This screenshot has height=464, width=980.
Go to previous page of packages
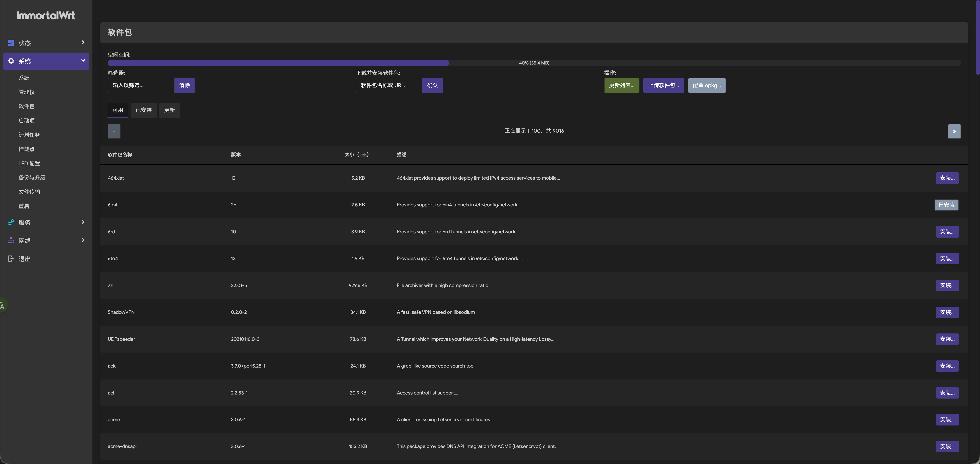tap(114, 131)
